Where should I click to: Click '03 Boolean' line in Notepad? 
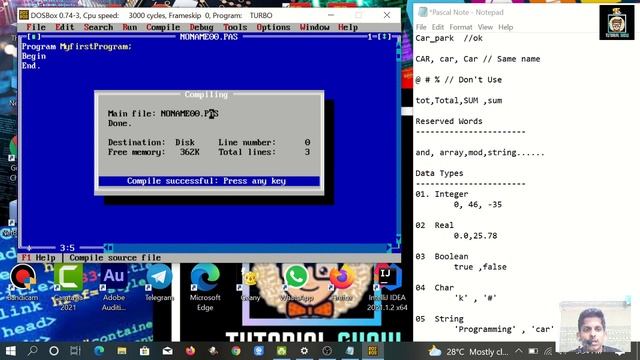[x=442, y=256]
